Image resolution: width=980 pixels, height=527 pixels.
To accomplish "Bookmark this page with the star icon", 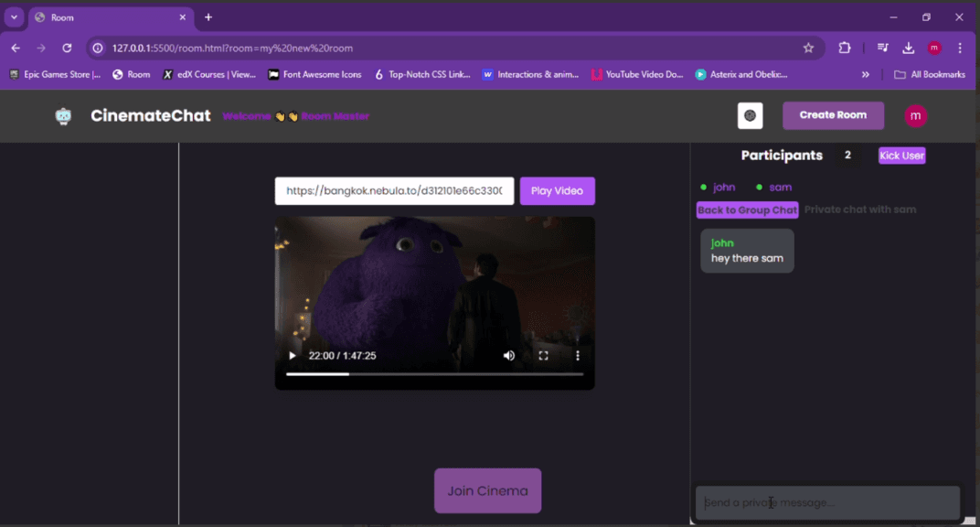I will 808,48.
